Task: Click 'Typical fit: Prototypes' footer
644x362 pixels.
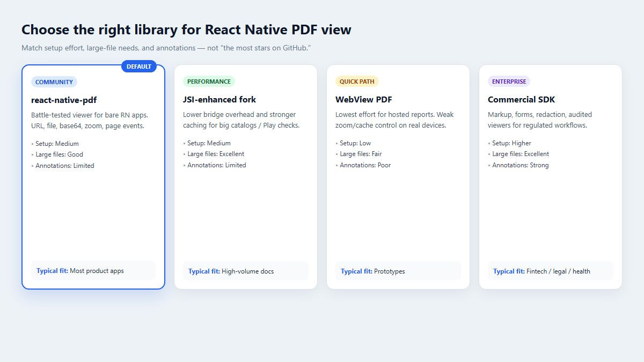Action: point(398,271)
